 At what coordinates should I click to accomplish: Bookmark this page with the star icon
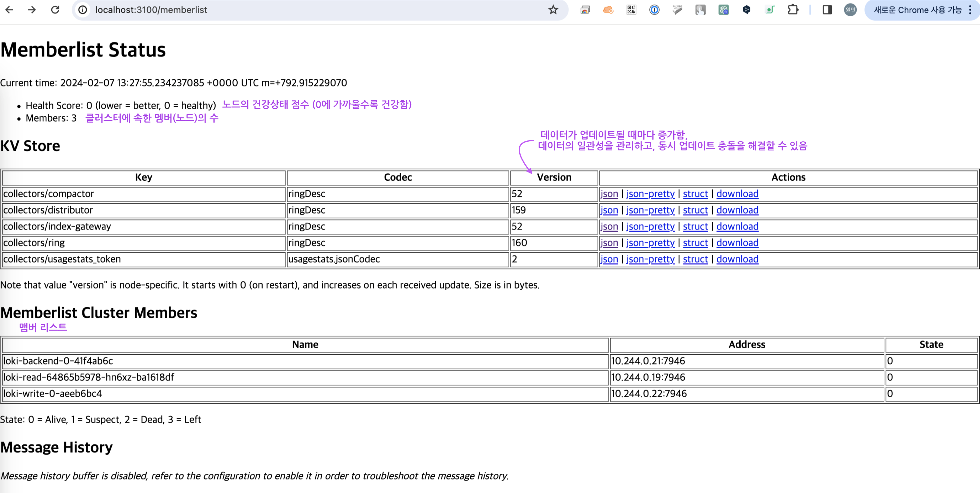coord(553,10)
